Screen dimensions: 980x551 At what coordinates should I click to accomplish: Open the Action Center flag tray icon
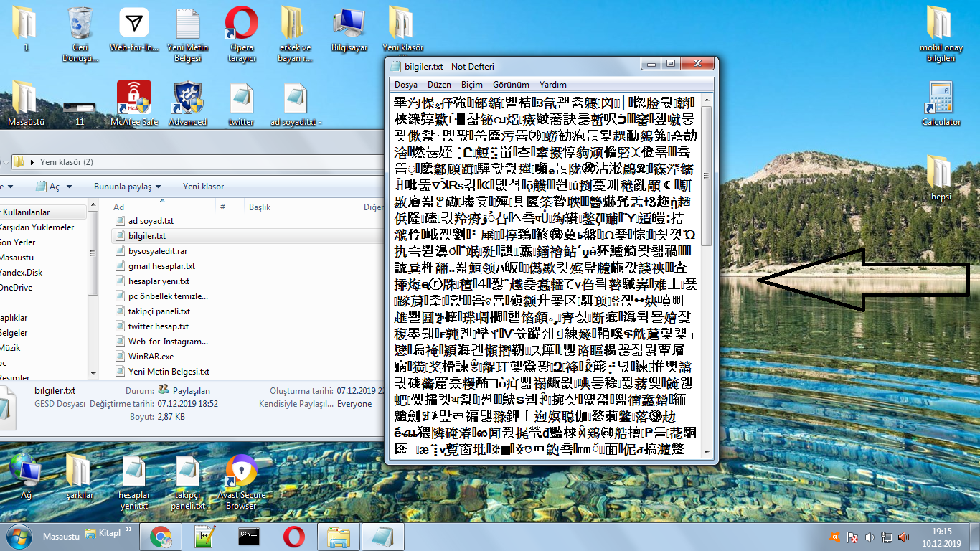(x=853, y=537)
